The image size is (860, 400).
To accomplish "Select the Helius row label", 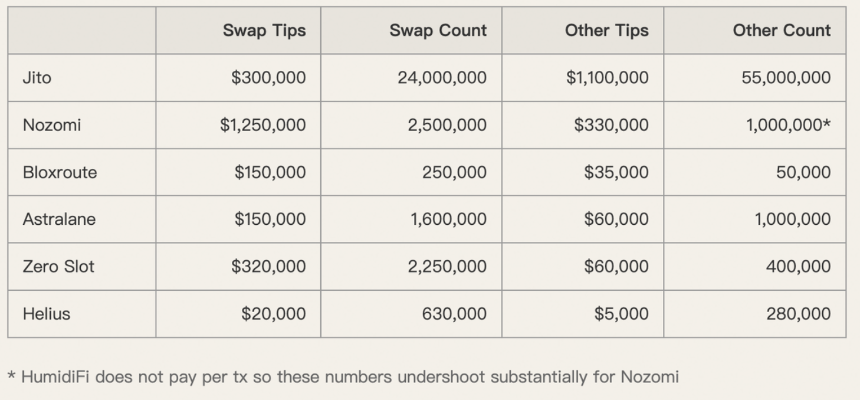I will tap(46, 314).
